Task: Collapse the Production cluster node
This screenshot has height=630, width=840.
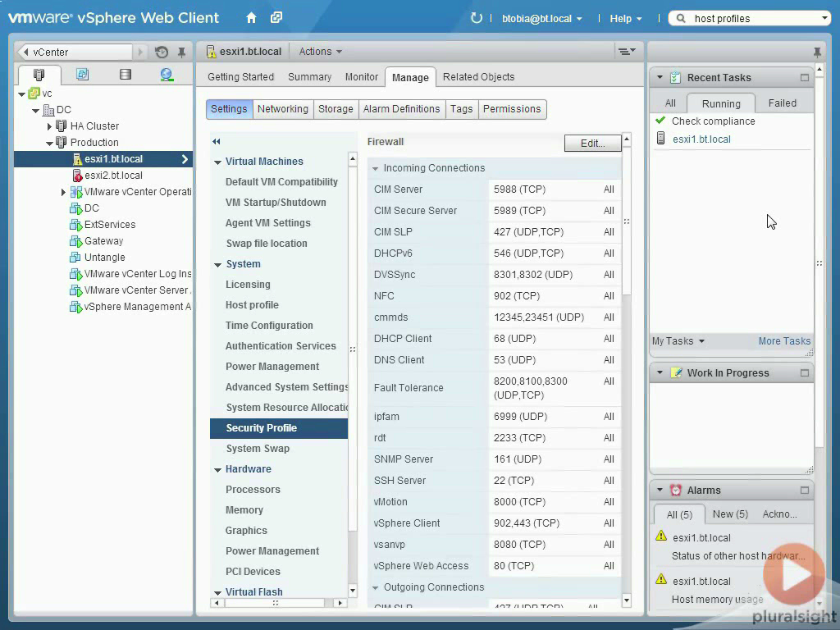Action: (x=50, y=143)
